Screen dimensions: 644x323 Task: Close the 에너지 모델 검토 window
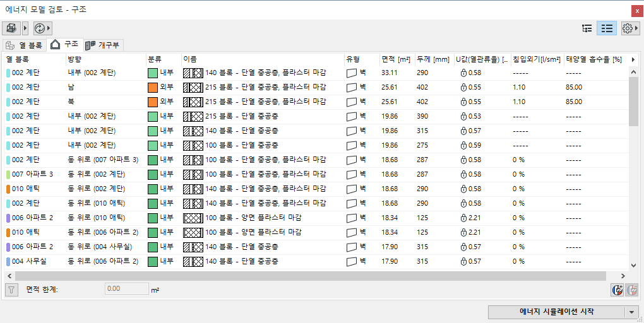(637, 11)
